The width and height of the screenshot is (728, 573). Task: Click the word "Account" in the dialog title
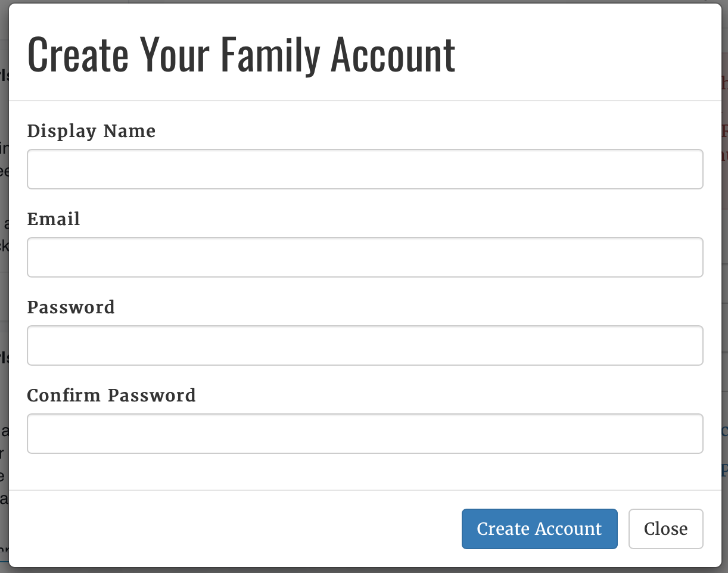click(393, 55)
